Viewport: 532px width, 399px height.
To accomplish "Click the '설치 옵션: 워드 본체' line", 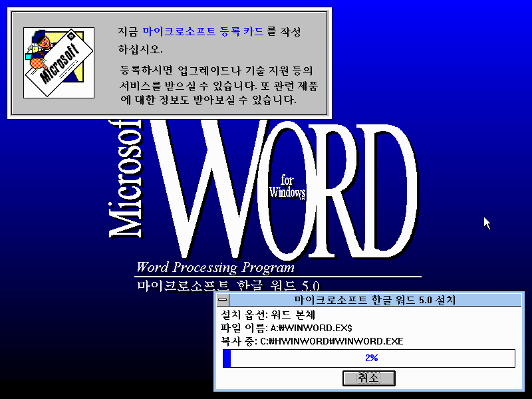I will point(268,315).
